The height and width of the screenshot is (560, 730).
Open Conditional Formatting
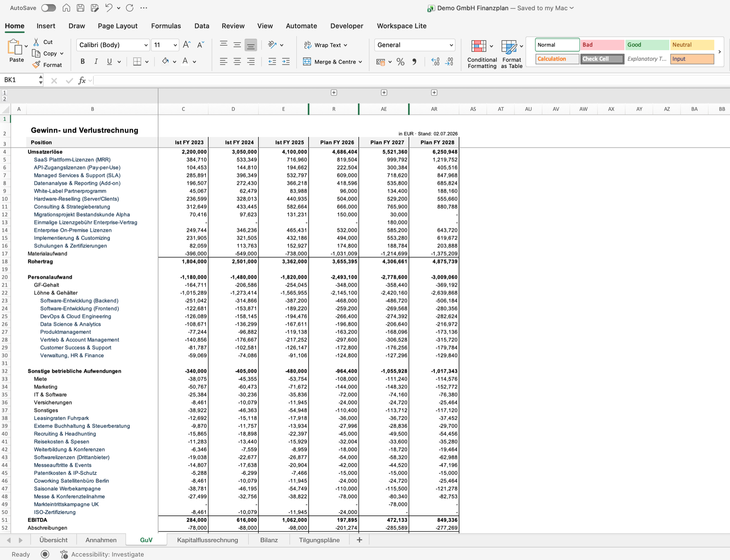482,54
